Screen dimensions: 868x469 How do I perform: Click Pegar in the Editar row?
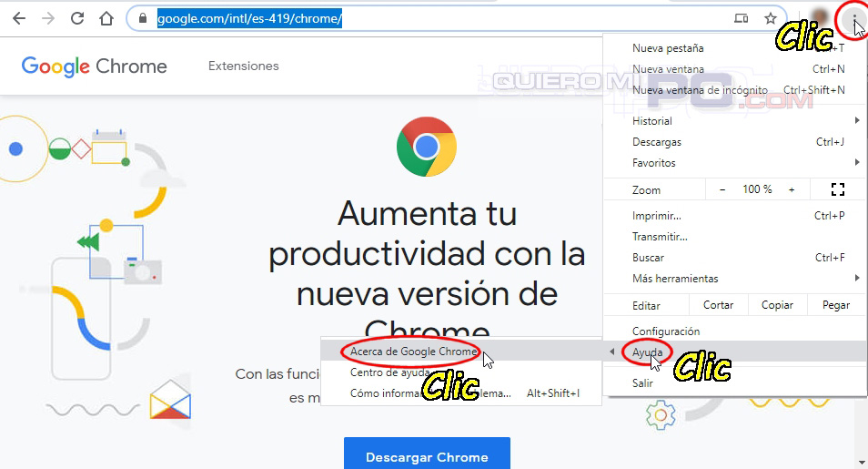836,305
